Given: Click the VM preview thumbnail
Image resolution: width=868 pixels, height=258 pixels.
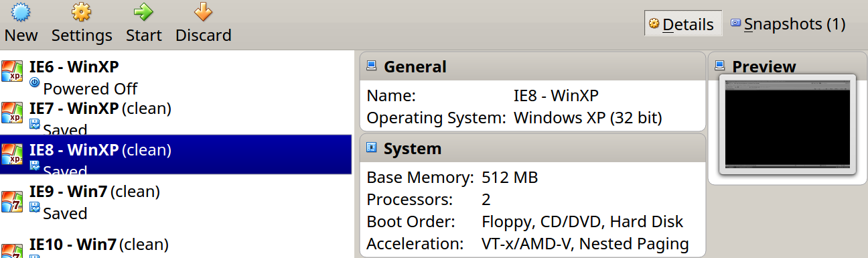Looking at the screenshot, I should [x=788, y=125].
